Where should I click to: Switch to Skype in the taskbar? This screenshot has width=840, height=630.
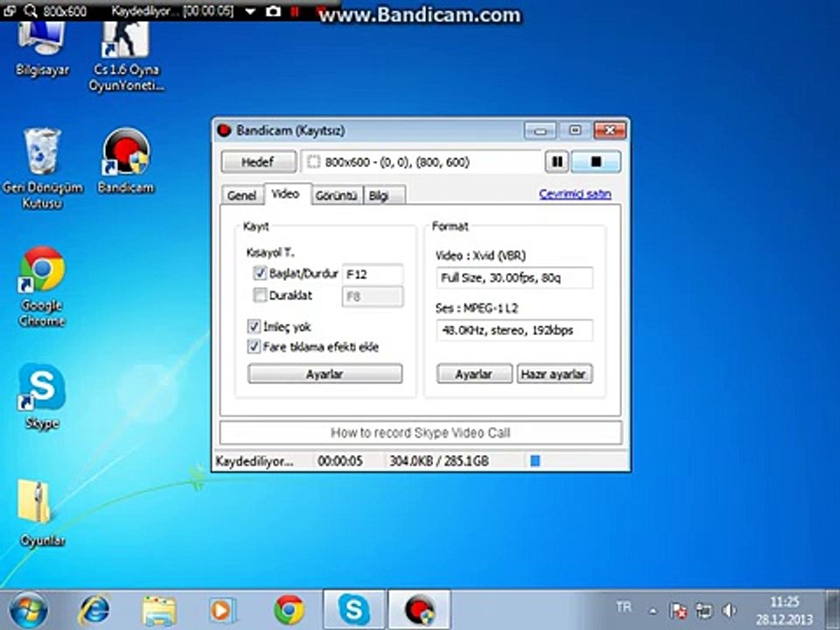353,610
